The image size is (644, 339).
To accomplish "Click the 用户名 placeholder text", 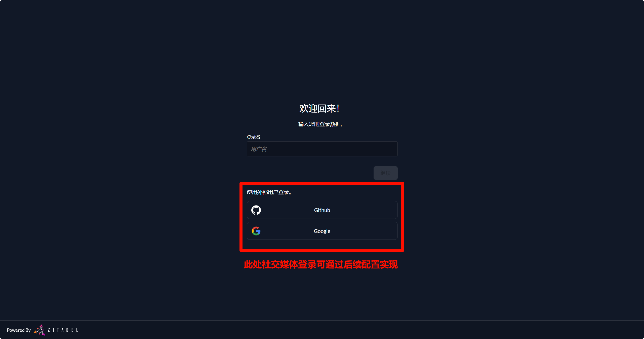I will (259, 149).
